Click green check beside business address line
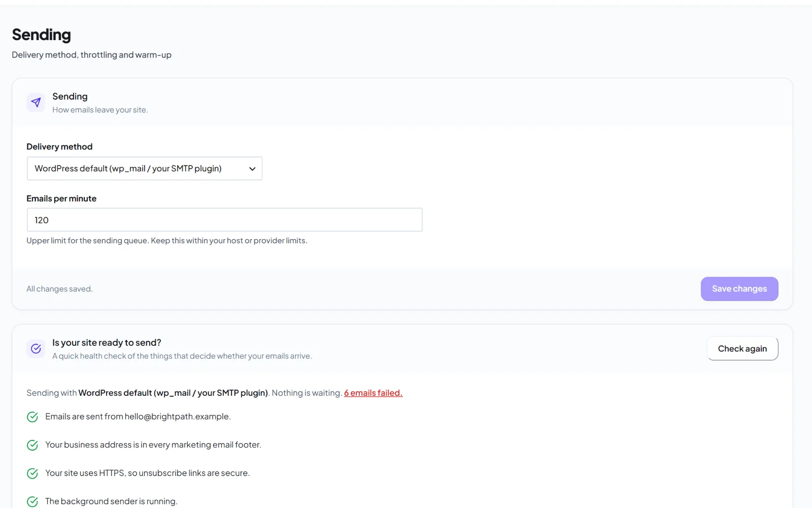 tap(32, 446)
